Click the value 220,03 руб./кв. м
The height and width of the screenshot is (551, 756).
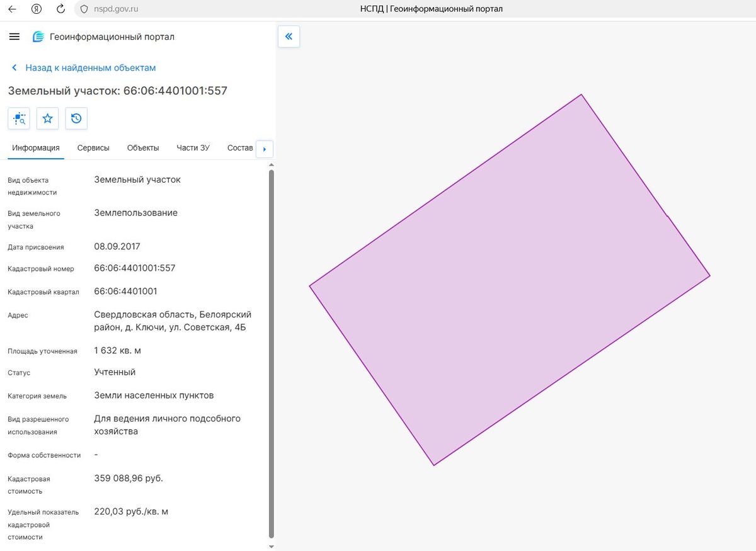tap(131, 512)
